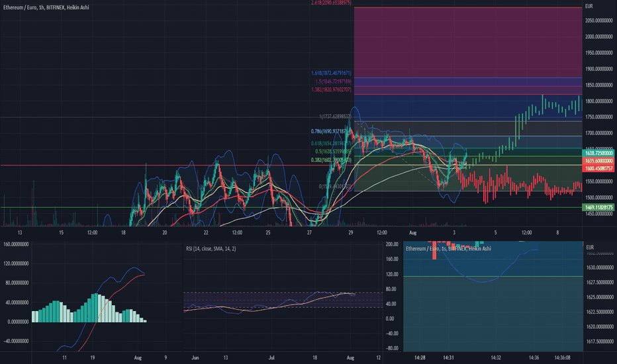Click 160.00000000 on the MACD panel axis
The width and height of the screenshot is (617, 364).
coord(16,244)
